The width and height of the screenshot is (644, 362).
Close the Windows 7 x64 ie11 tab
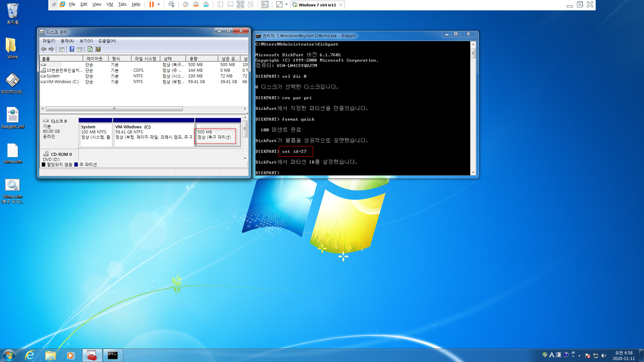341,5
